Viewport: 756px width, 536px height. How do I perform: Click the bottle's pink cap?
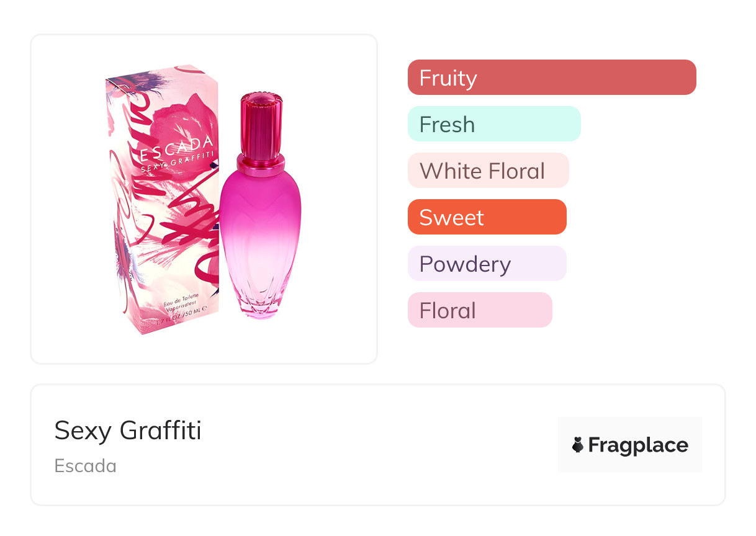click(261, 127)
